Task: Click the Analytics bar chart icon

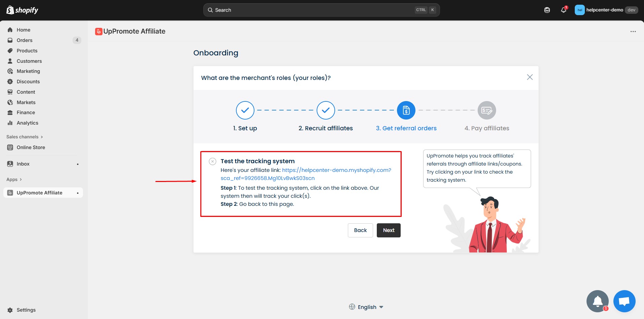Action: pyautogui.click(x=10, y=123)
